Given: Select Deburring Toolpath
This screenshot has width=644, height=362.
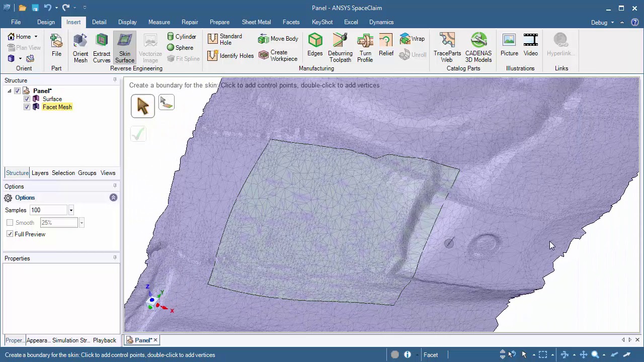Looking at the screenshot, I should click(x=340, y=48).
